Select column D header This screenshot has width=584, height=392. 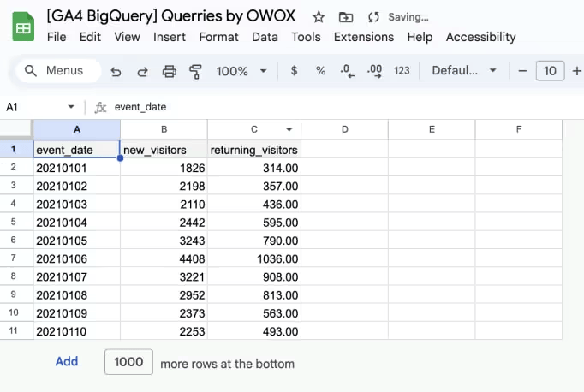(x=344, y=129)
